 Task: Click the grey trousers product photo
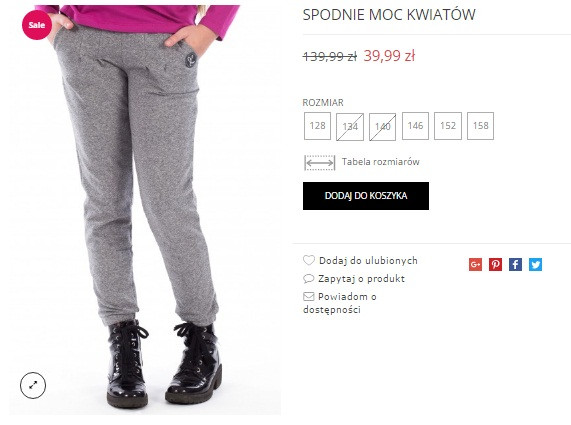coord(145,210)
